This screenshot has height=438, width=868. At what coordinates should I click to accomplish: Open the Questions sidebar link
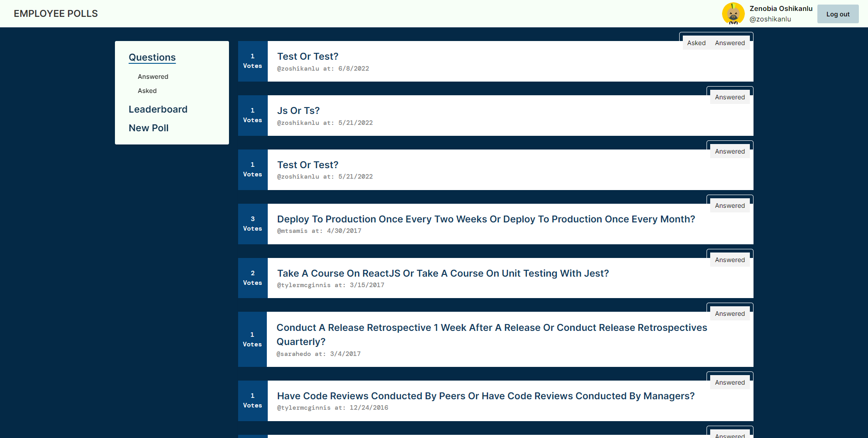(x=152, y=57)
